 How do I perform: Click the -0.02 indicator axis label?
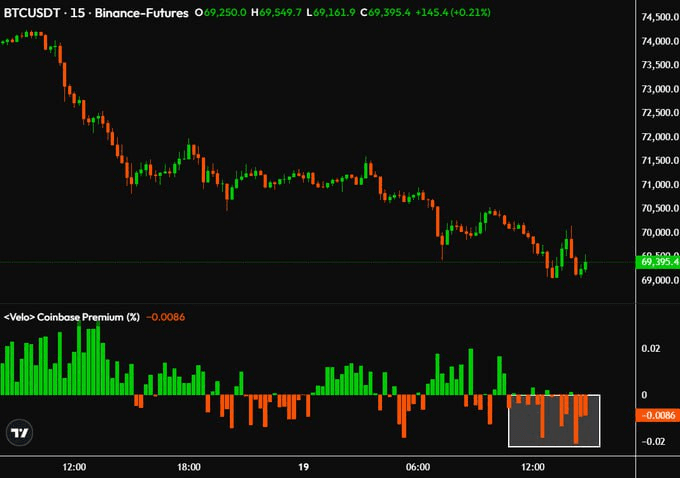click(651, 441)
